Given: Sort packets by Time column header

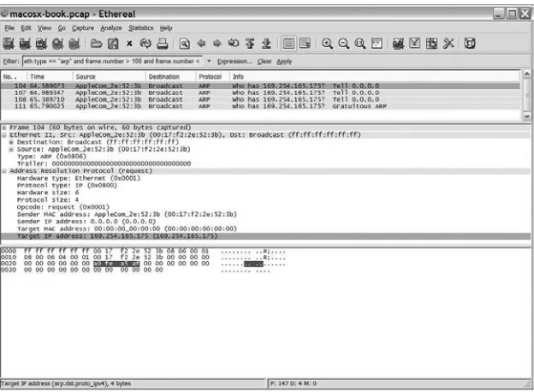Looking at the screenshot, I should point(50,77).
